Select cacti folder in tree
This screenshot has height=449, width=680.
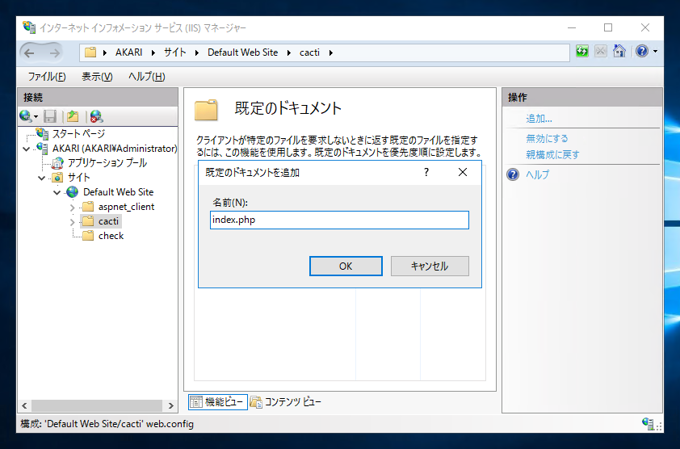pos(108,221)
